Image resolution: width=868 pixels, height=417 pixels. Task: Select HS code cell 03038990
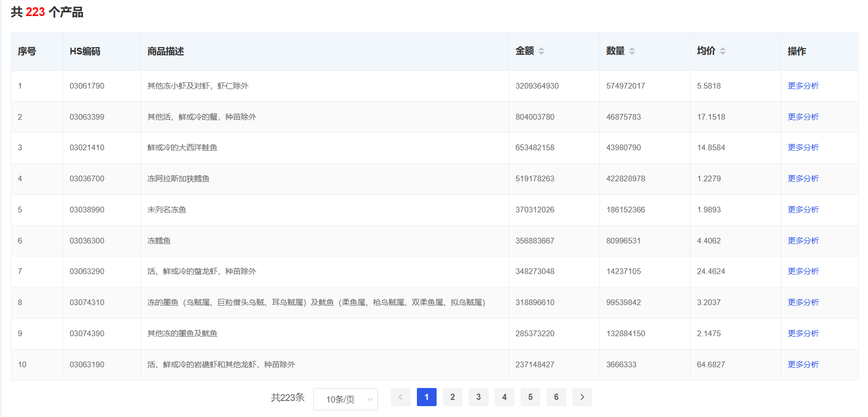tap(87, 210)
